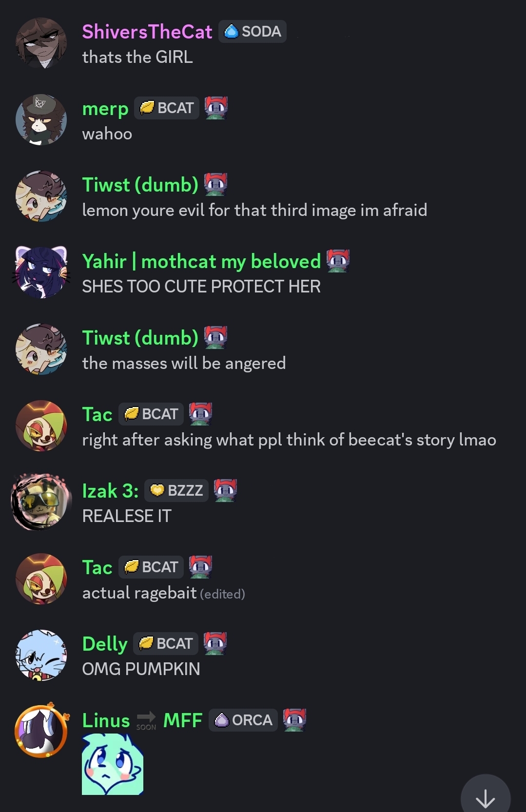Tap the first Tiwst (dumb) username
The height and width of the screenshot is (812, 526).
[x=140, y=185]
